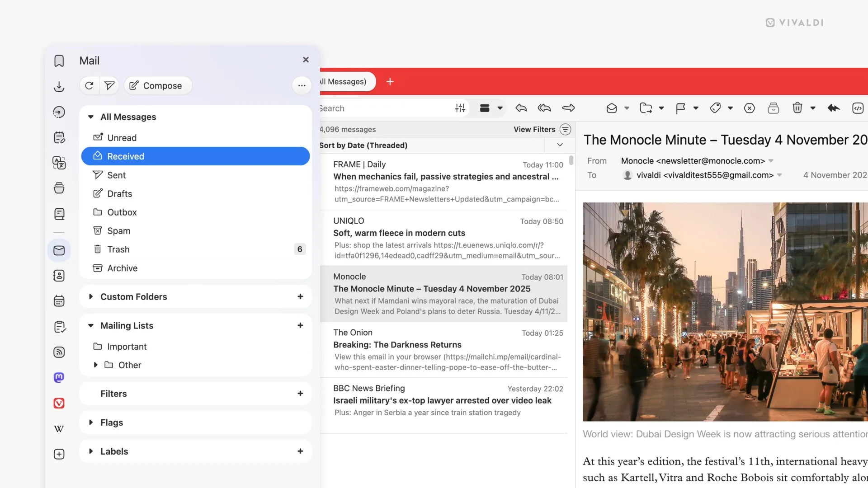868x488 pixels.
Task: Open the Feeds panel icon
Action: click(x=59, y=352)
